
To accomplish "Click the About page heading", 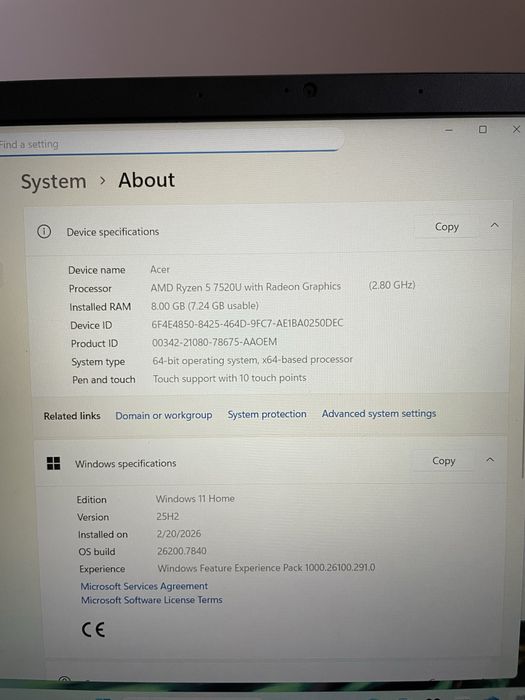I will point(147,180).
